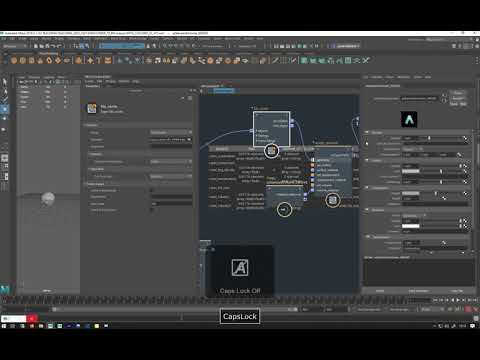The image size is (480, 360).
Task: Click the polygon Type 'T' shelf icon
Action: click(99, 60)
